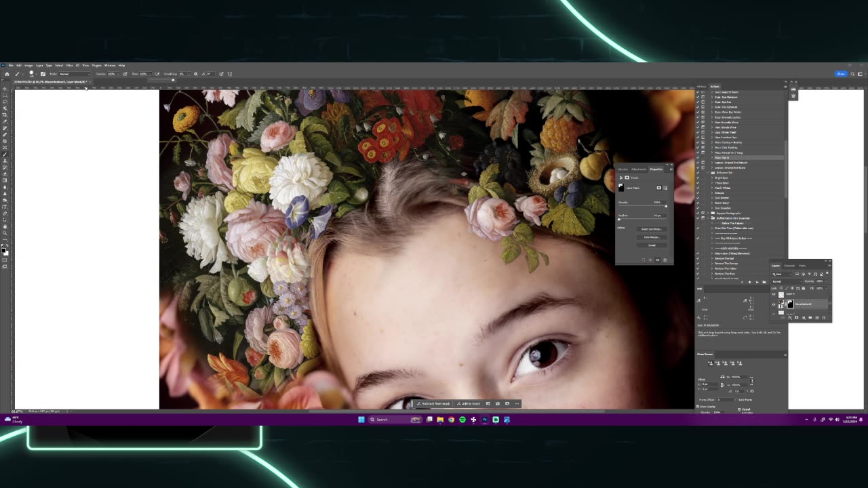Switch to the Paths tab
This screenshot has height=488, width=868.
pyautogui.click(x=802, y=266)
